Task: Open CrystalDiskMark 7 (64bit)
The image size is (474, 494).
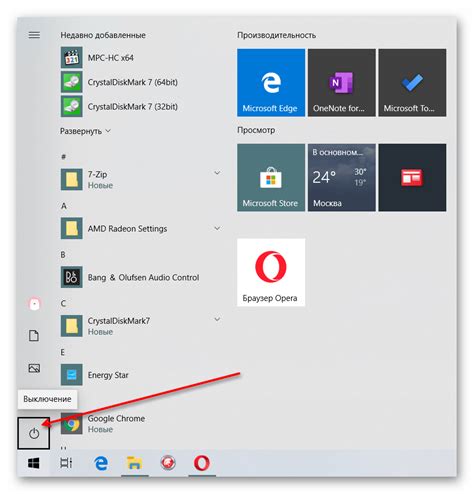Action: pyautogui.click(x=140, y=82)
